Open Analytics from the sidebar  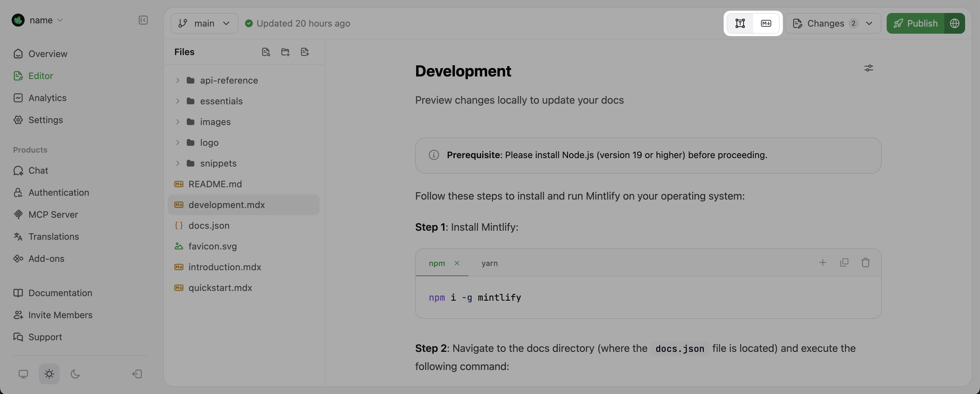[47, 98]
